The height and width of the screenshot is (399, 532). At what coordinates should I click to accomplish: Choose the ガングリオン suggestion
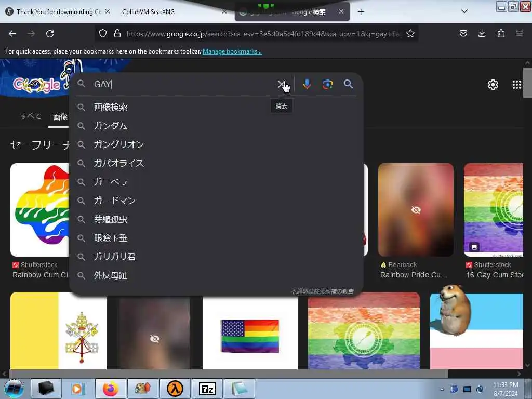pos(216,144)
